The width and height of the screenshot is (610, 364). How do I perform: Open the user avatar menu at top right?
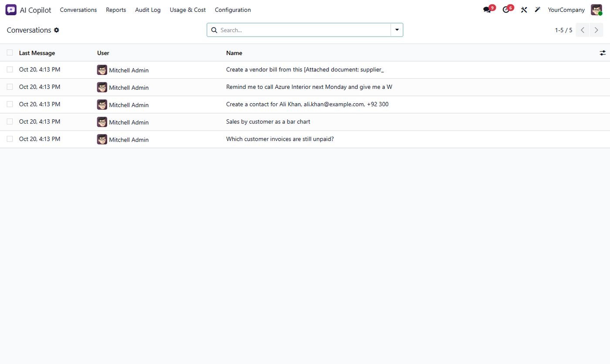pyautogui.click(x=596, y=10)
